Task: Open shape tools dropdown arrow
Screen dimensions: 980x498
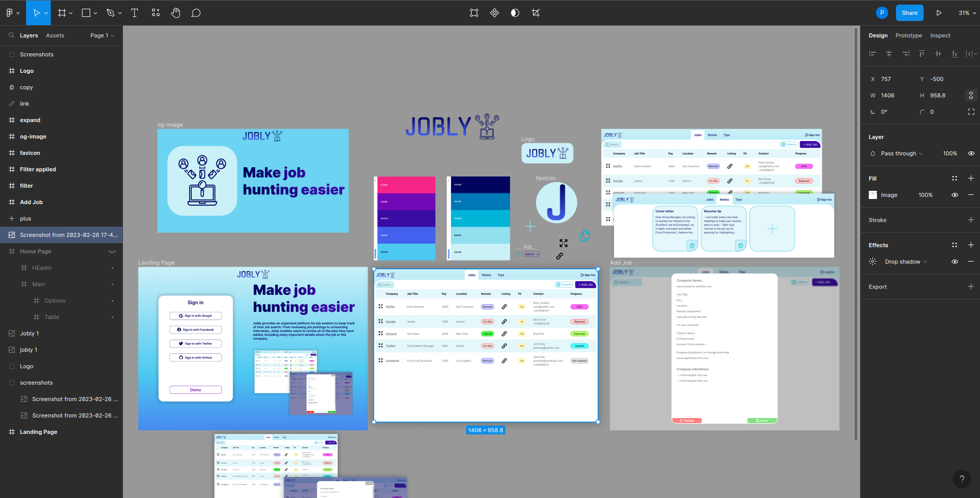Action: point(95,13)
